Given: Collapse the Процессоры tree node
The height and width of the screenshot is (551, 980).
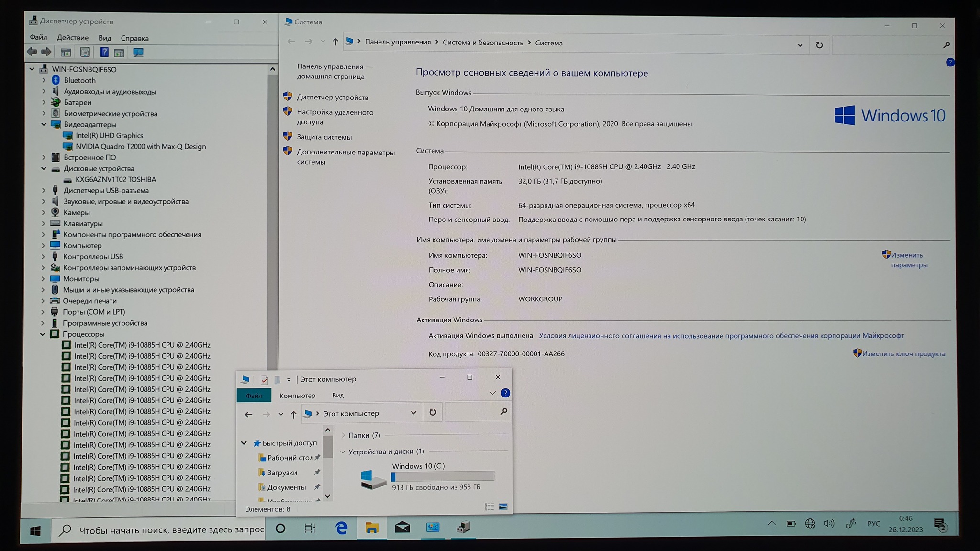Looking at the screenshot, I should 43,334.
